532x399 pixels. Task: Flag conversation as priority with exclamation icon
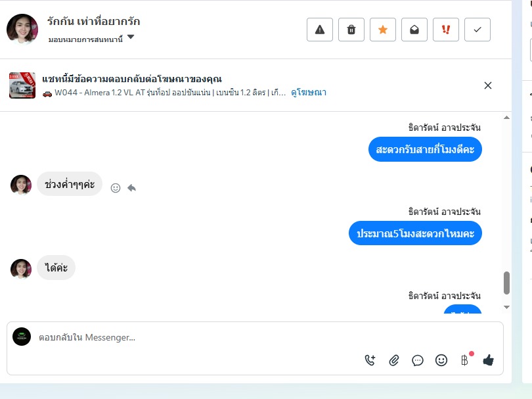[x=446, y=30]
